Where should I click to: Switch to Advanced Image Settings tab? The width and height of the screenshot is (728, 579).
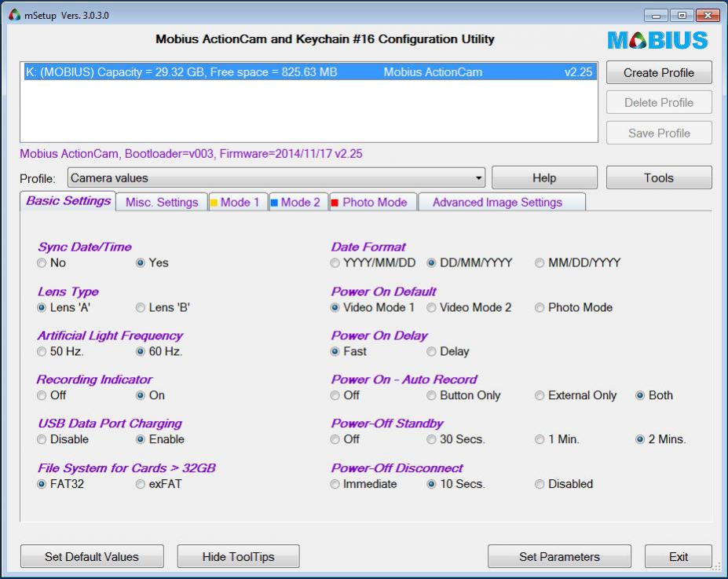point(497,202)
